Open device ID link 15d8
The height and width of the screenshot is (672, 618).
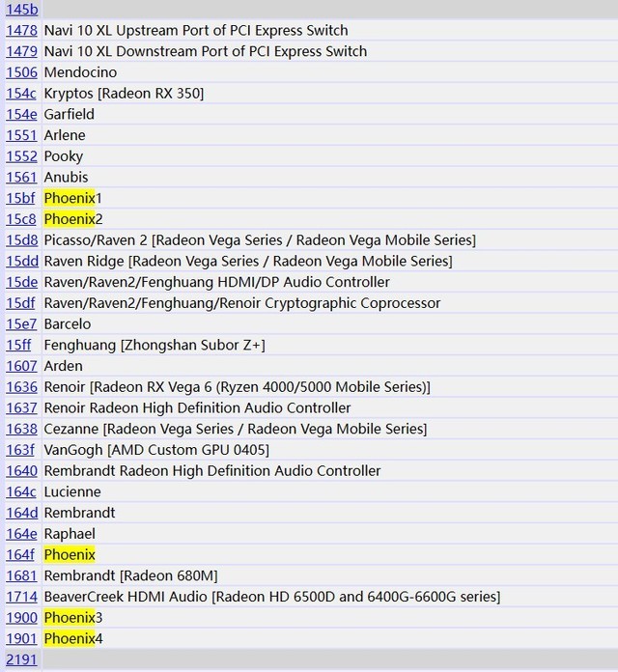22,240
